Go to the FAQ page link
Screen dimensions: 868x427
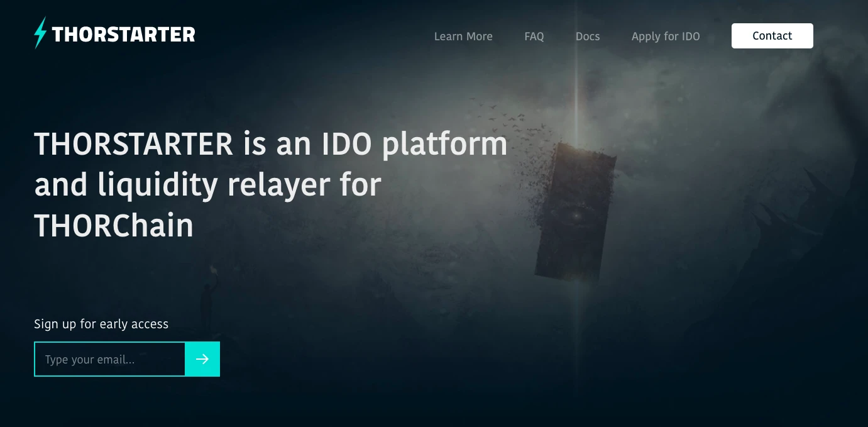tap(534, 36)
